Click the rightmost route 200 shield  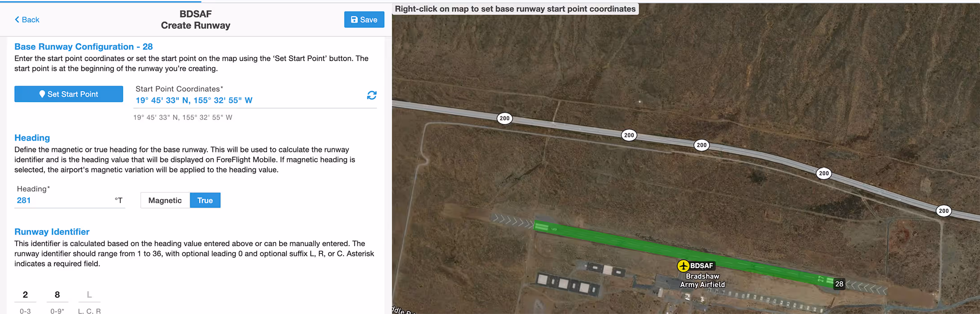coord(944,211)
